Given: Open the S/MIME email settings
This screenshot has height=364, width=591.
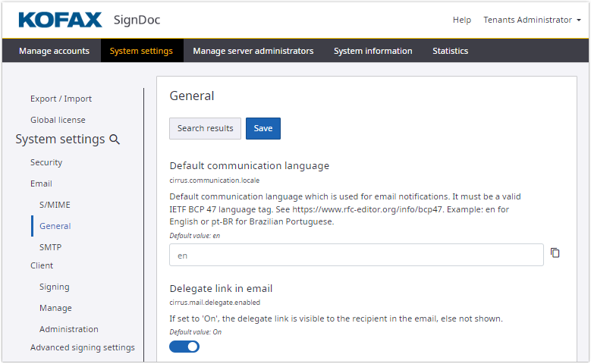Looking at the screenshot, I should (x=55, y=205).
